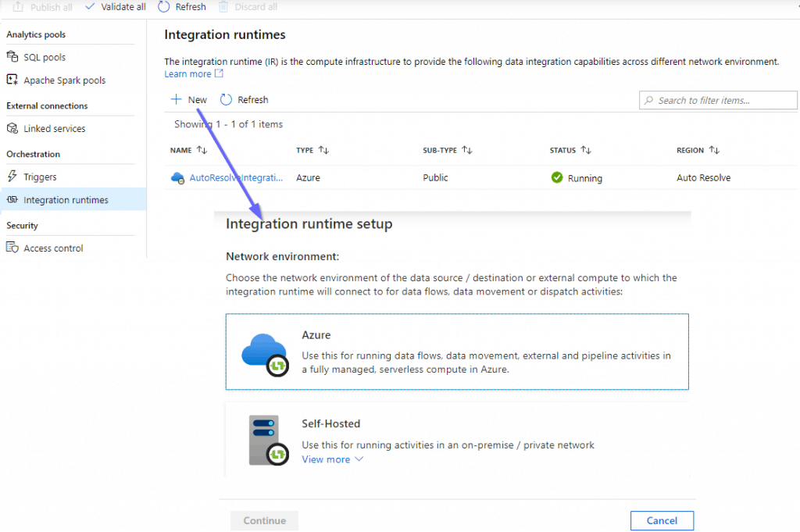The image size is (800, 532).
Task: Click the Apache Spark pools icon
Action: [12, 80]
